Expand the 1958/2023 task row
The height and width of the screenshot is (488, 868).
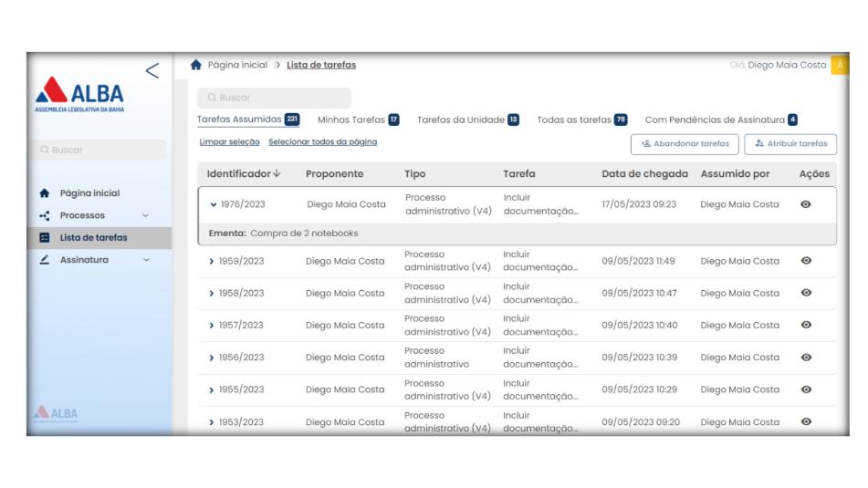[213, 293]
